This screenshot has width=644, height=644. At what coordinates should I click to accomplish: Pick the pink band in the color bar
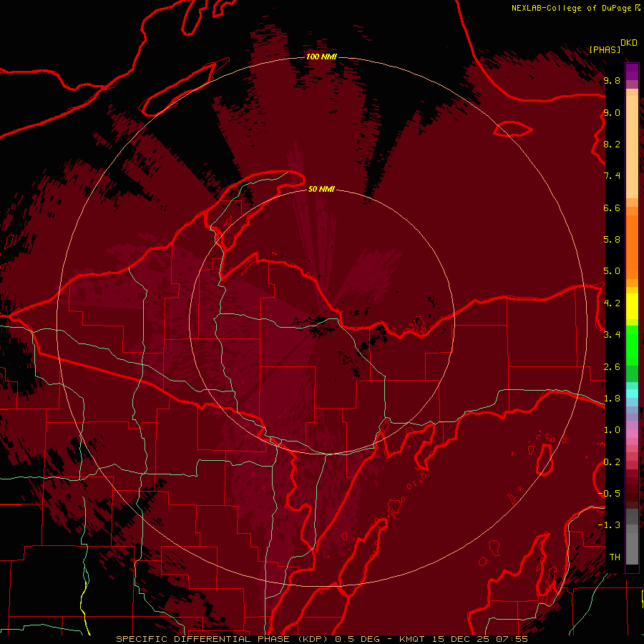[632, 434]
